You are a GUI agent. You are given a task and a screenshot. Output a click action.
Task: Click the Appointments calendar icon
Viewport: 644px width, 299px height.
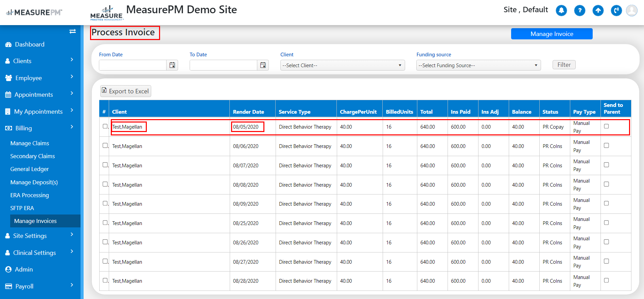click(x=8, y=95)
